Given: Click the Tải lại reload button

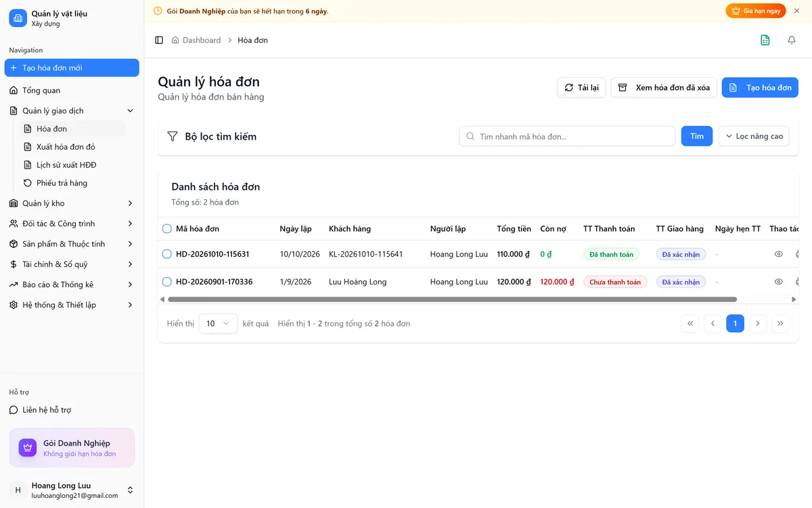Looking at the screenshot, I should (x=581, y=87).
